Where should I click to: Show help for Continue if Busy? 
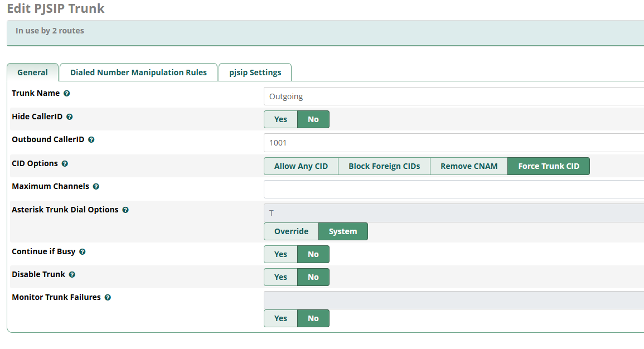83,252
